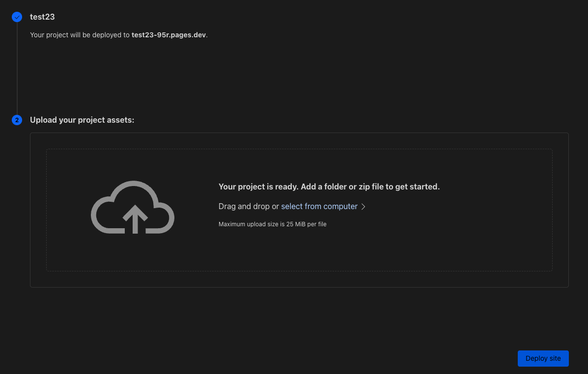Click the chevron next to select from computer
The width and height of the screenshot is (588, 374).
(364, 207)
